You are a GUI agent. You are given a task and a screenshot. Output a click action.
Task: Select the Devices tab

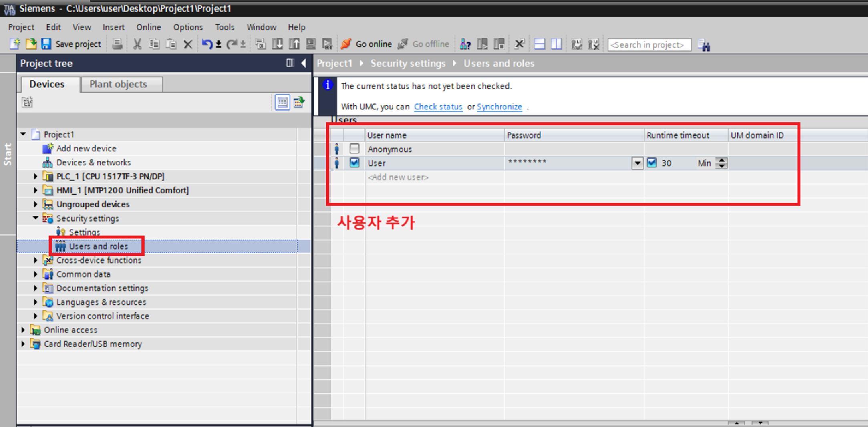click(50, 84)
